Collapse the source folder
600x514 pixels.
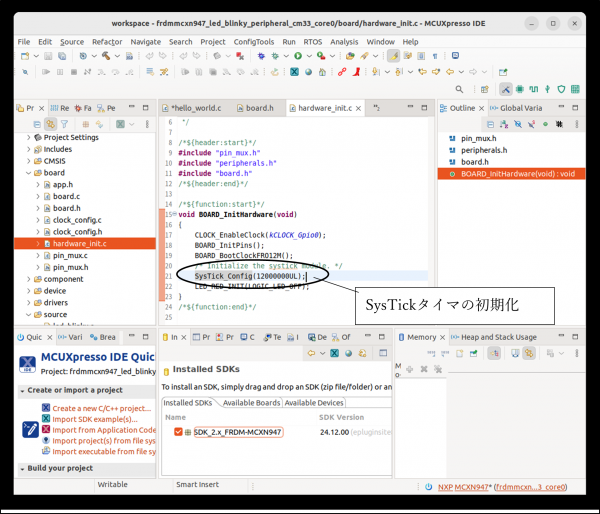(x=29, y=315)
